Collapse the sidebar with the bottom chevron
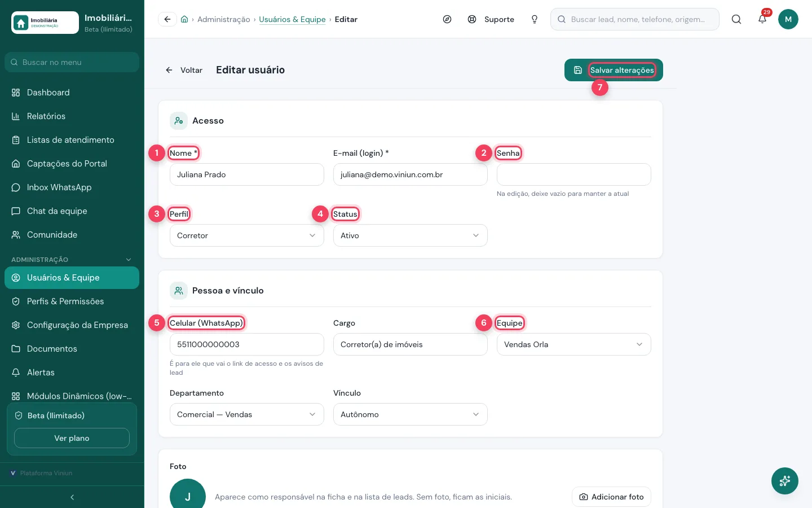 pos(72,497)
